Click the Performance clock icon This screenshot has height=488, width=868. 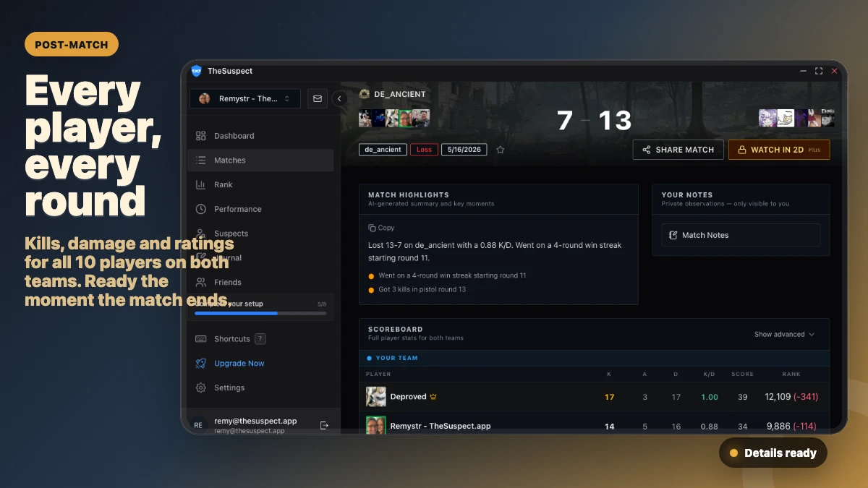point(201,209)
